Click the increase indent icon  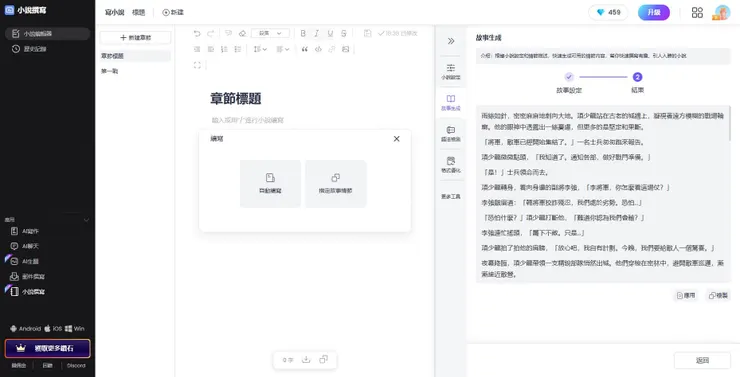click(211, 49)
